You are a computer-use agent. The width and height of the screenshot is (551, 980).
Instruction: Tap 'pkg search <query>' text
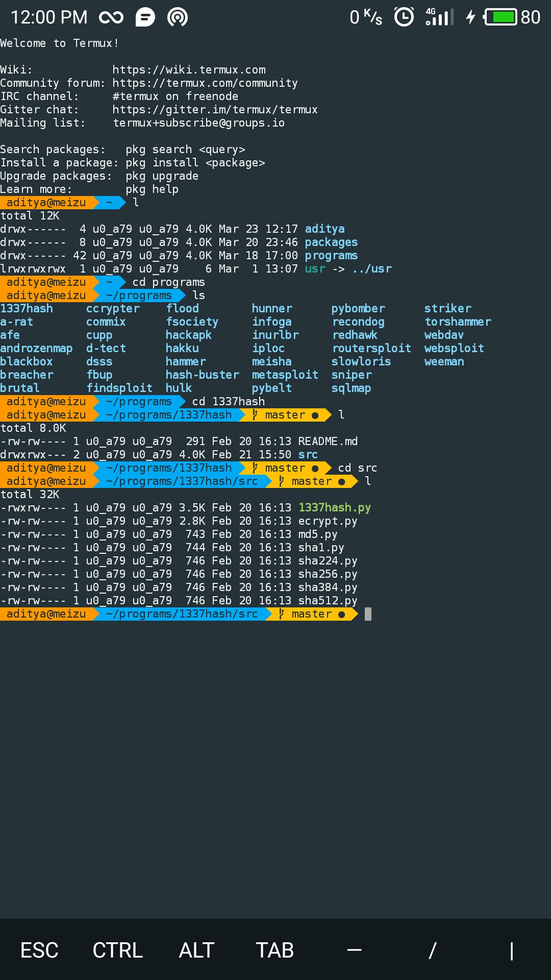point(185,150)
